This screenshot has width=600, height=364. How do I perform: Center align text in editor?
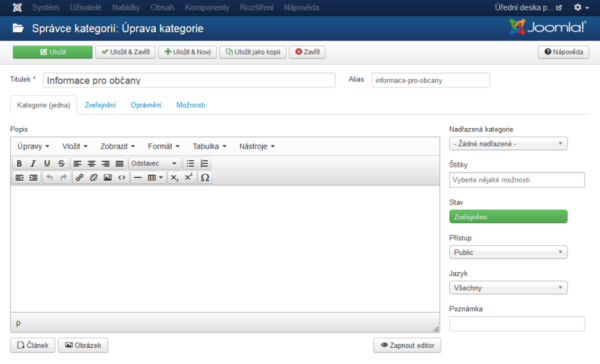pyautogui.click(x=91, y=164)
